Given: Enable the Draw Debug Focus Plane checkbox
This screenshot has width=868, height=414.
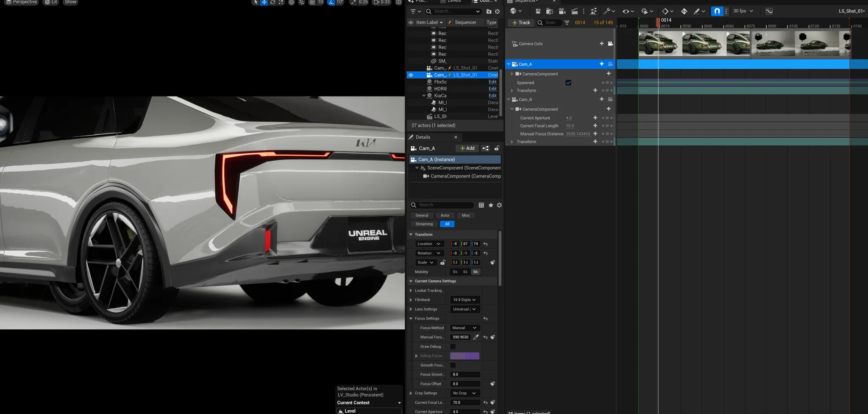Looking at the screenshot, I should point(453,347).
